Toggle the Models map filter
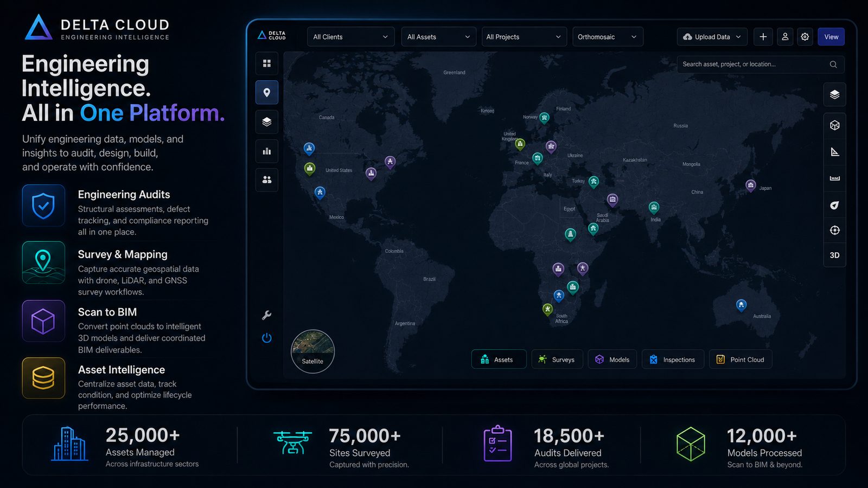The height and width of the screenshot is (488, 868). (612, 359)
